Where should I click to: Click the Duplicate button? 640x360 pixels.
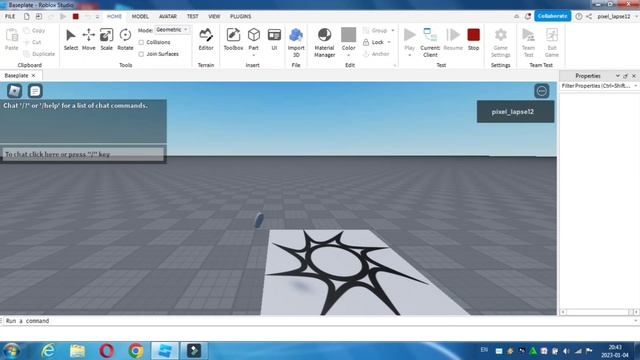(x=39, y=54)
